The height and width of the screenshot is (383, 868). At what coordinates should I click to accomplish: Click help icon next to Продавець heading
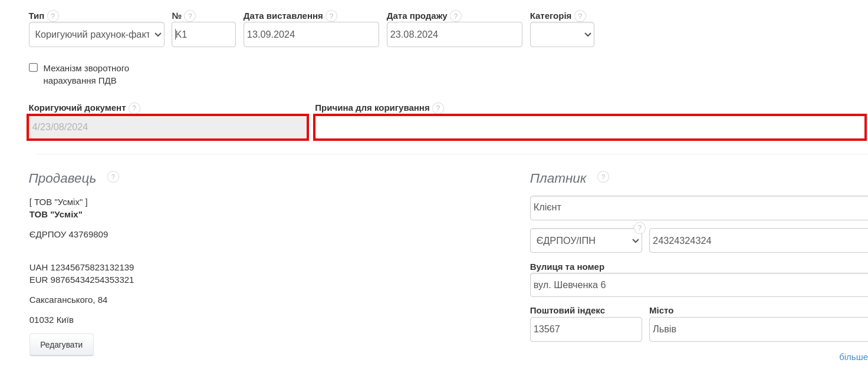click(x=113, y=177)
